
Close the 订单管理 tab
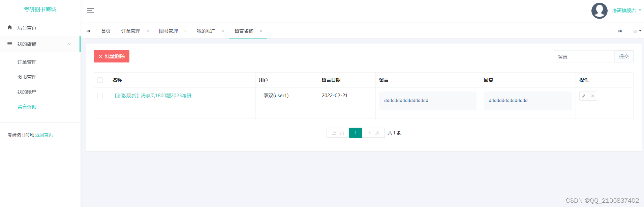tap(148, 31)
